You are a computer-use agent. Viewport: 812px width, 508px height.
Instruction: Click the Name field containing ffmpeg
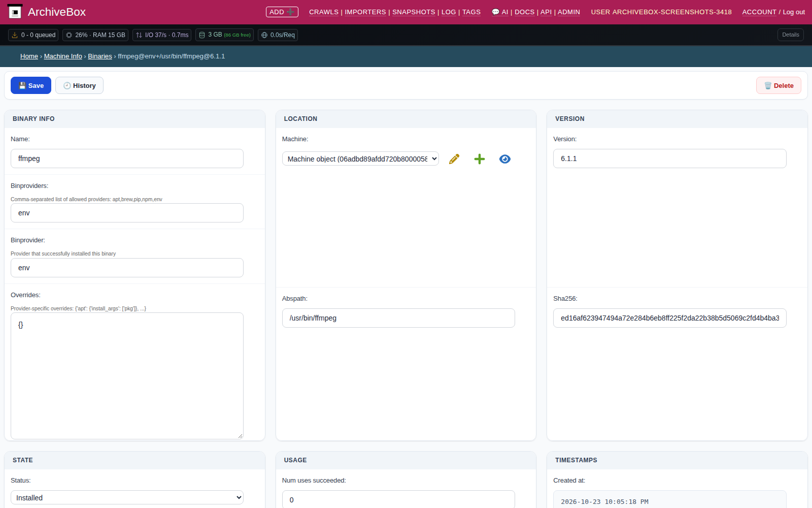127,158
